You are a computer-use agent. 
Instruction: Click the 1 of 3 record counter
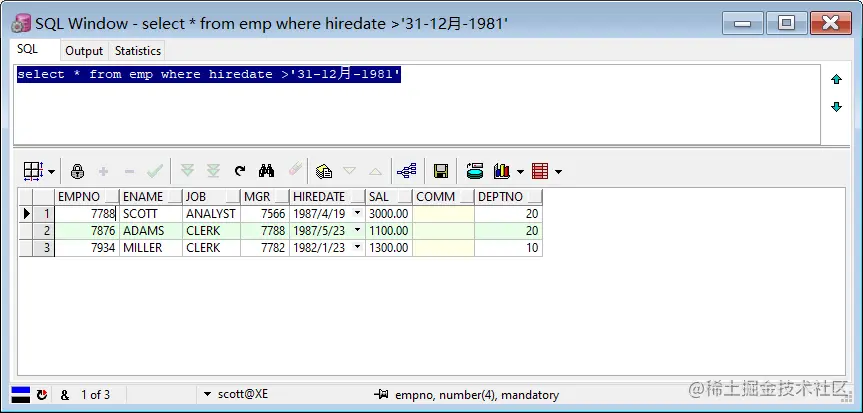[x=95, y=395]
